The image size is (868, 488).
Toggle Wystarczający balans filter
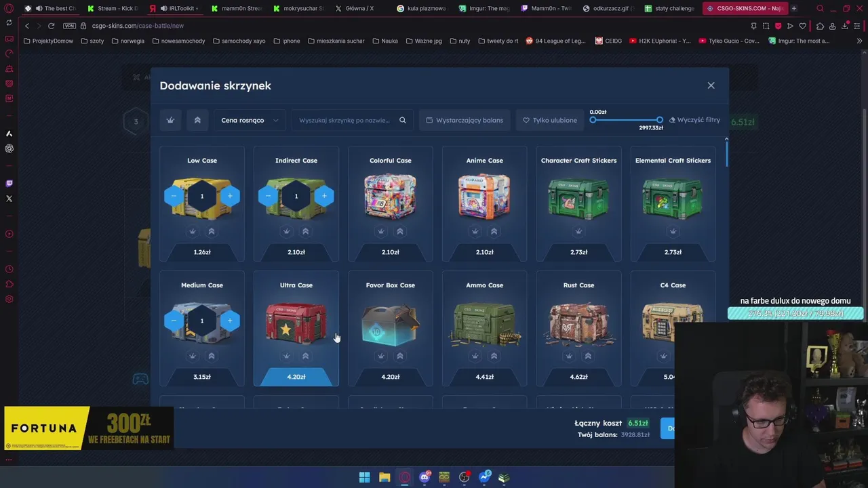465,120
